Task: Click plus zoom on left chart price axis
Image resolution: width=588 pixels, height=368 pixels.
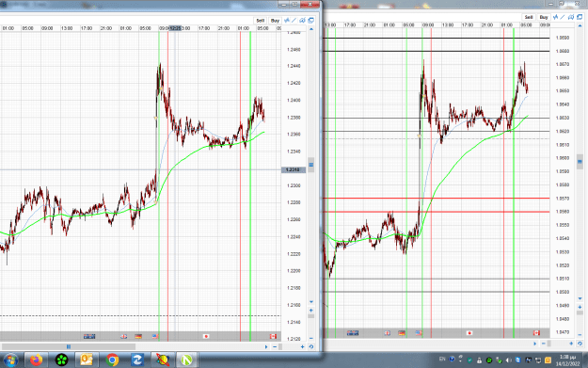Action: point(310,311)
